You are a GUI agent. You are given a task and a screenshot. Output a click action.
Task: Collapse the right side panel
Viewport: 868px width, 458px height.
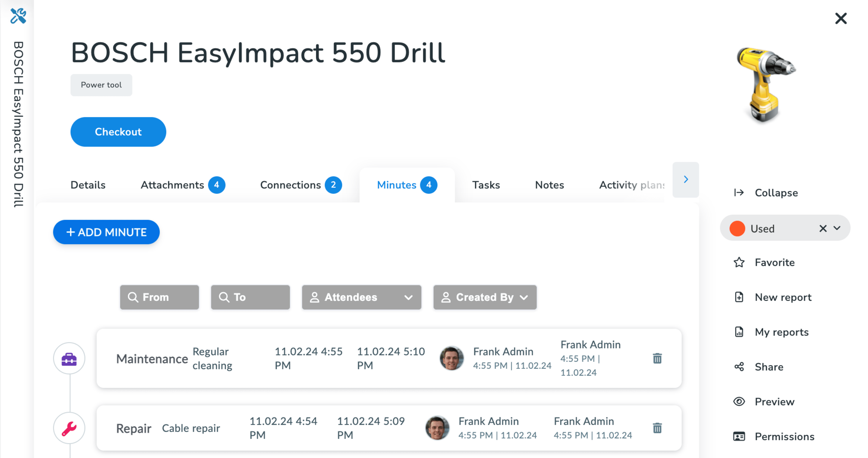776,193
